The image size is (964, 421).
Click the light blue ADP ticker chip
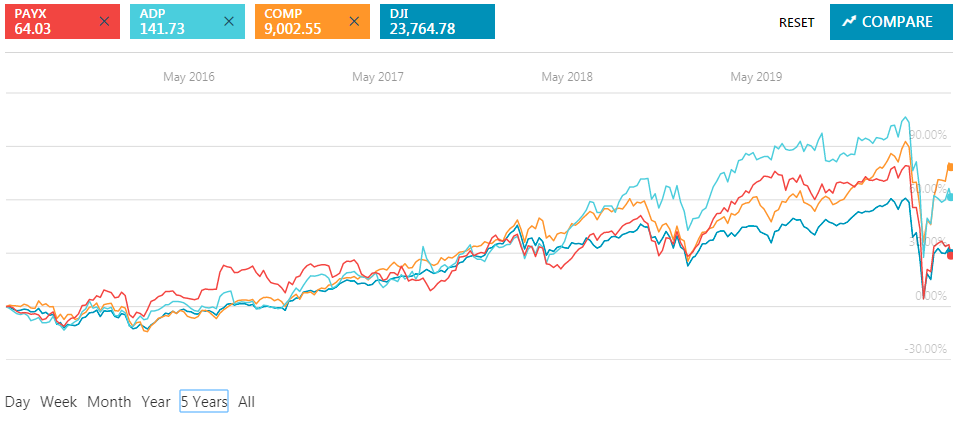[175, 21]
